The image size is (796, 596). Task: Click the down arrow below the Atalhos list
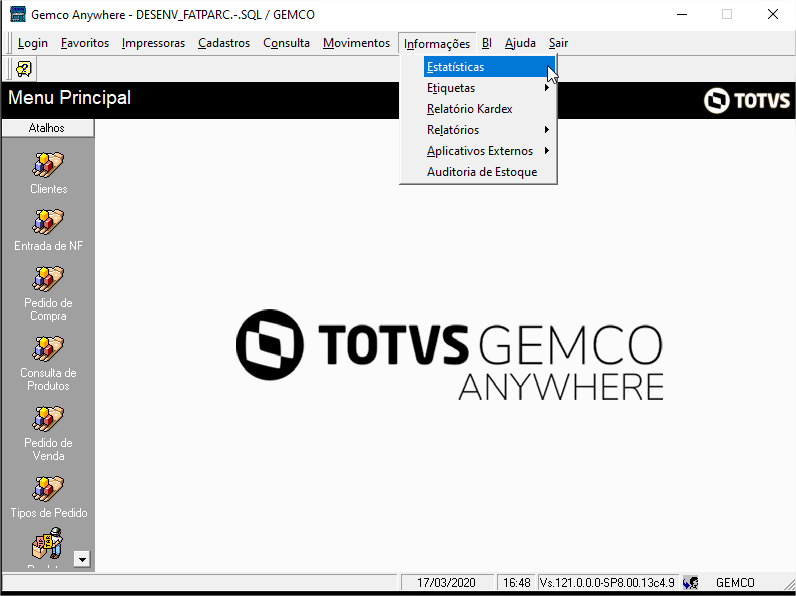coord(82,559)
